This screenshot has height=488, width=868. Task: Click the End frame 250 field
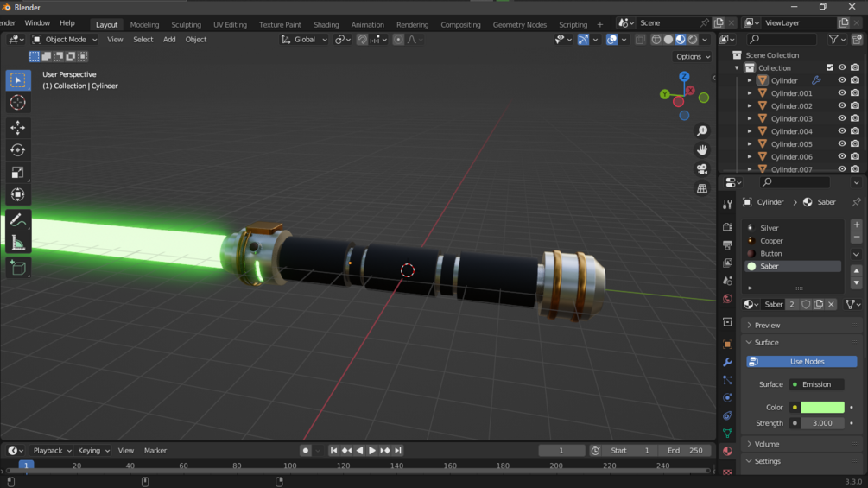click(685, 450)
